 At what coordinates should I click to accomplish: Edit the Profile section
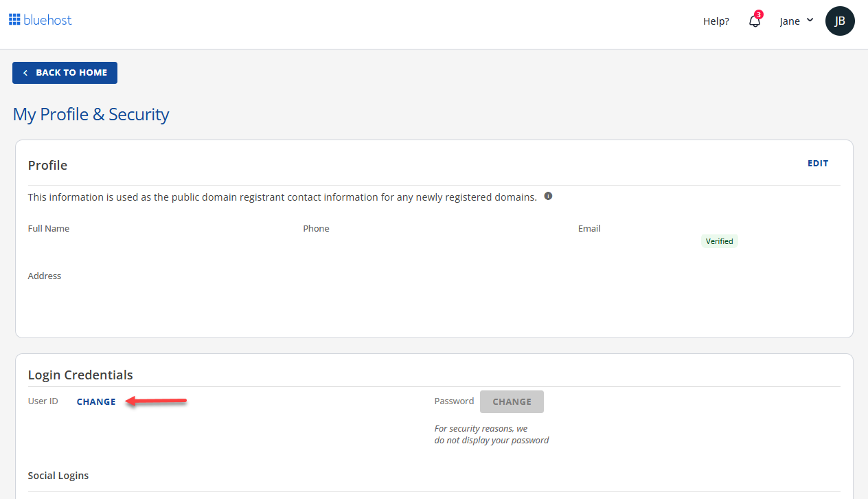(817, 164)
